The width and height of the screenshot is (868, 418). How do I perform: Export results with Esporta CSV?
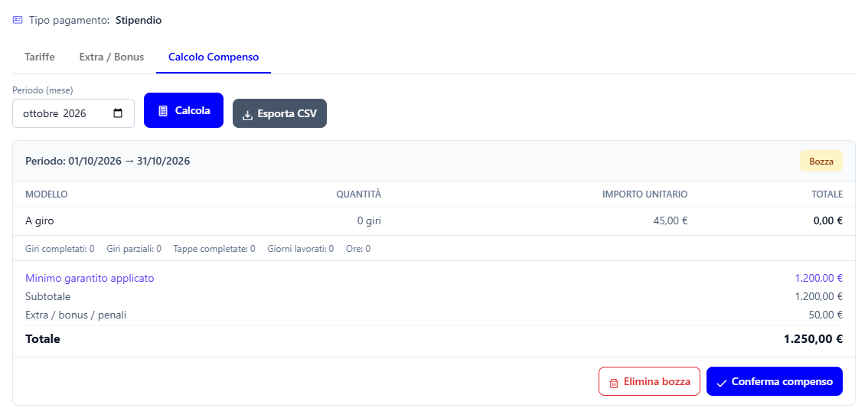(x=279, y=113)
